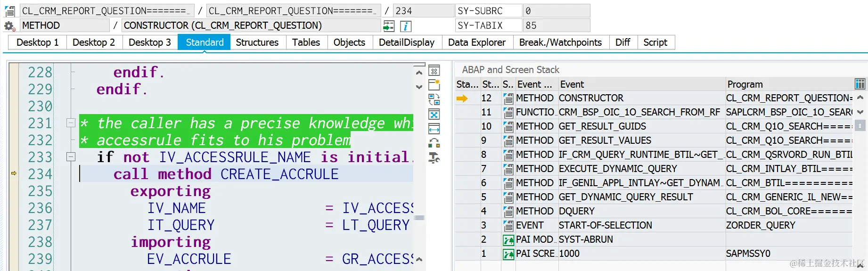Click the Sta... column header

tap(467, 84)
